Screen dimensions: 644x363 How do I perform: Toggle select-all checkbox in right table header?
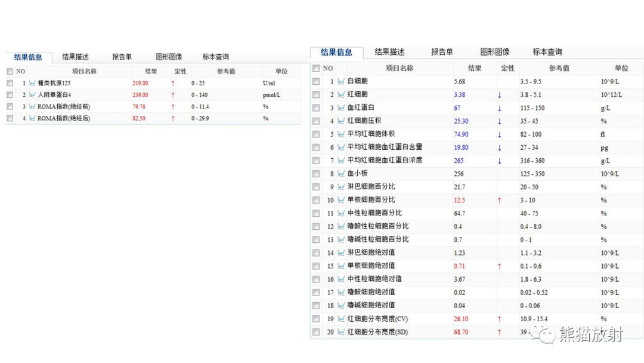point(316,68)
